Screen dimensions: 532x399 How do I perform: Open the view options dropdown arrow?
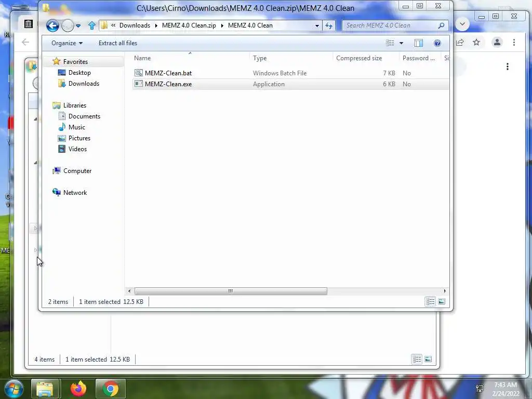[x=402, y=43]
